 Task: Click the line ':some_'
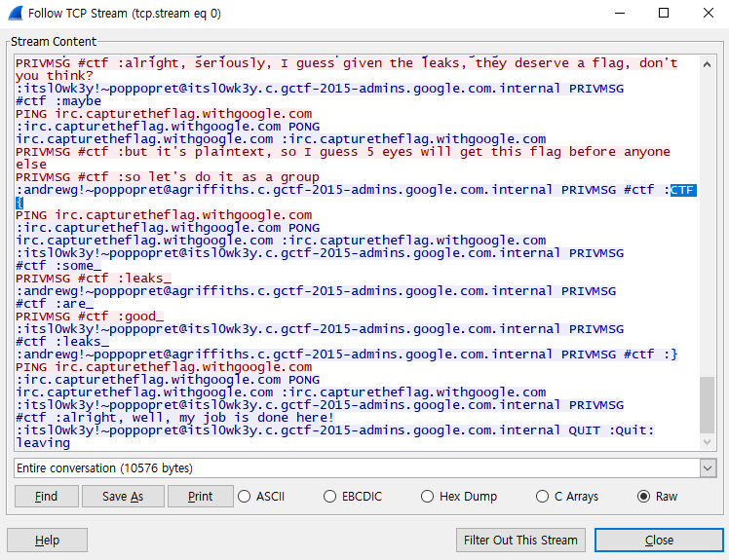click(58, 266)
